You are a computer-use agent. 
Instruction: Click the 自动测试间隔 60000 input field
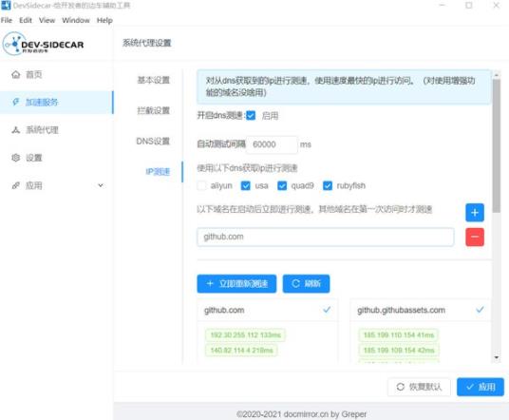272,144
